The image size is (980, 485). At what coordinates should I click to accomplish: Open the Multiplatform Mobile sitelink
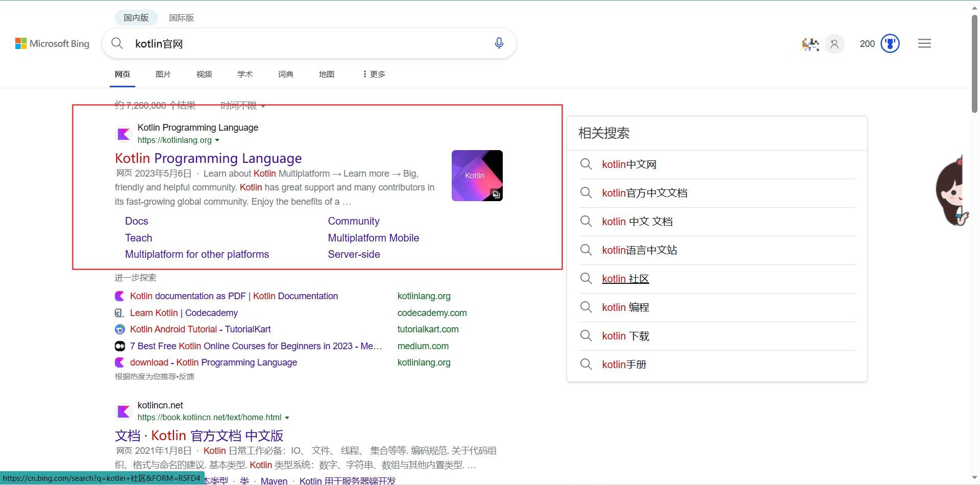pyautogui.click(x=374, y=238)
